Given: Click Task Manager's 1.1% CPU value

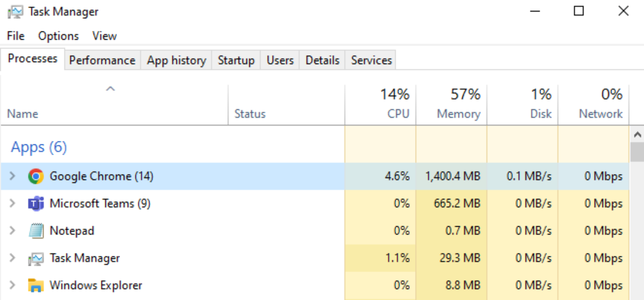Looking at the screenshot, I should click(x=397, y=258).
